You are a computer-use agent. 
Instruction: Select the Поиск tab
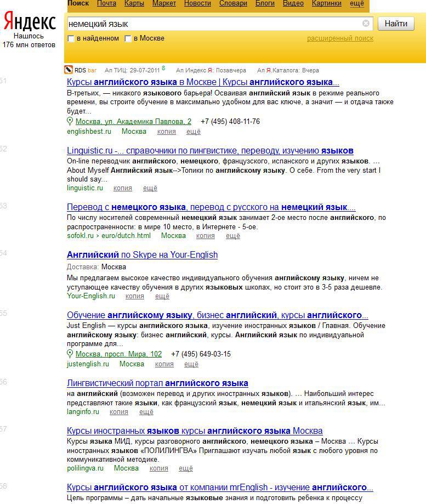click(x=78, y=3)
